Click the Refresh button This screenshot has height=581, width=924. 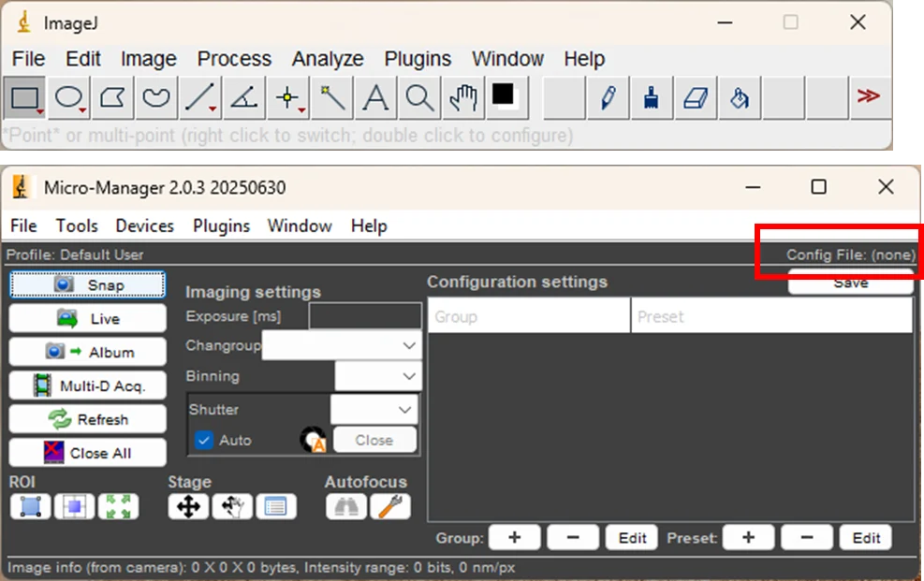87,419
